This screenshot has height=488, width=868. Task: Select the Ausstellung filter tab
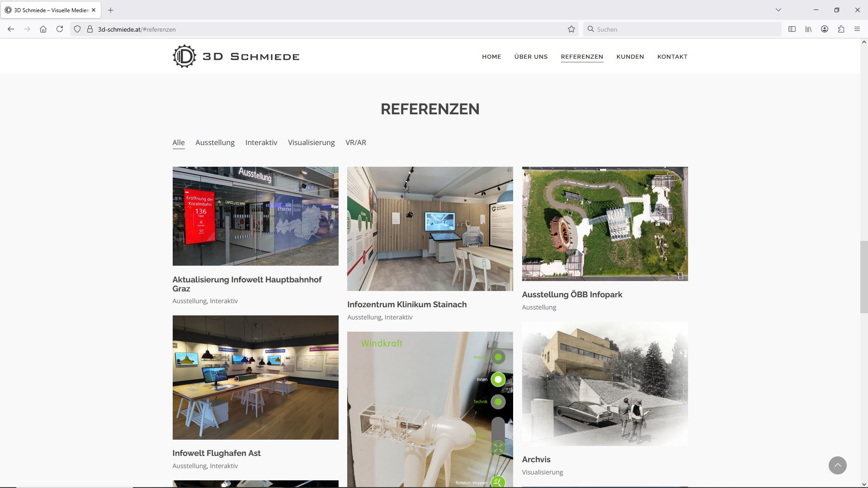pos(215,143)
